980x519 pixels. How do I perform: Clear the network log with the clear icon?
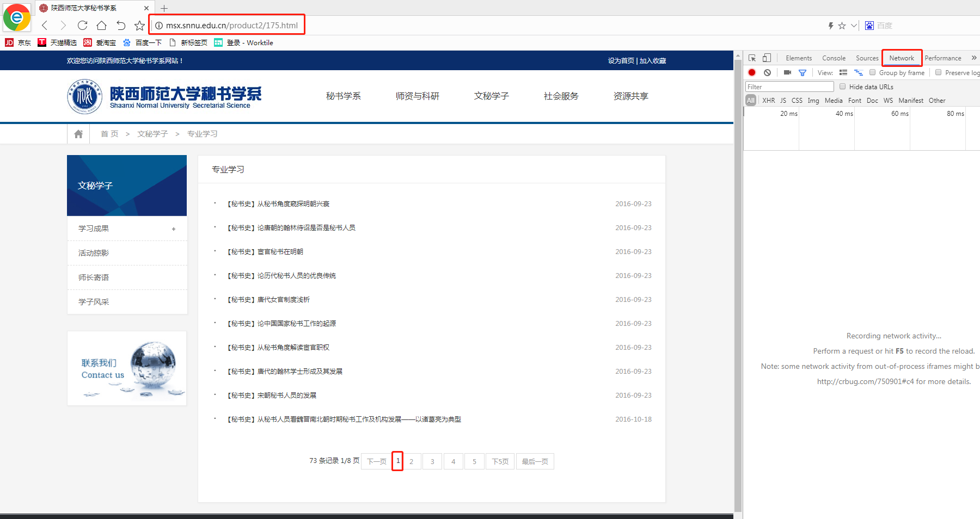pyautogui.click(x=767, y=72)
